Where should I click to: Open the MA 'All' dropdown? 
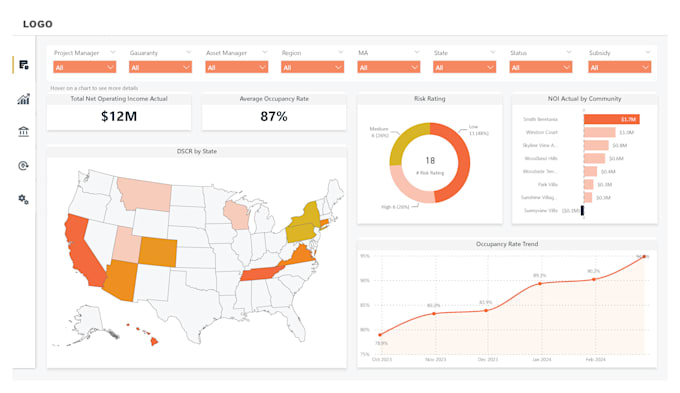[x=389, y=67]
